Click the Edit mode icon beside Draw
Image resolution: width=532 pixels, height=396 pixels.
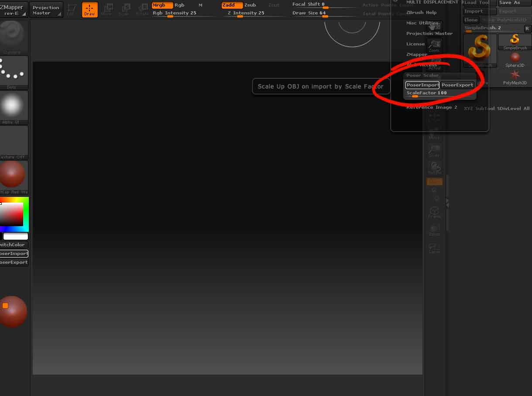[72, 9]
